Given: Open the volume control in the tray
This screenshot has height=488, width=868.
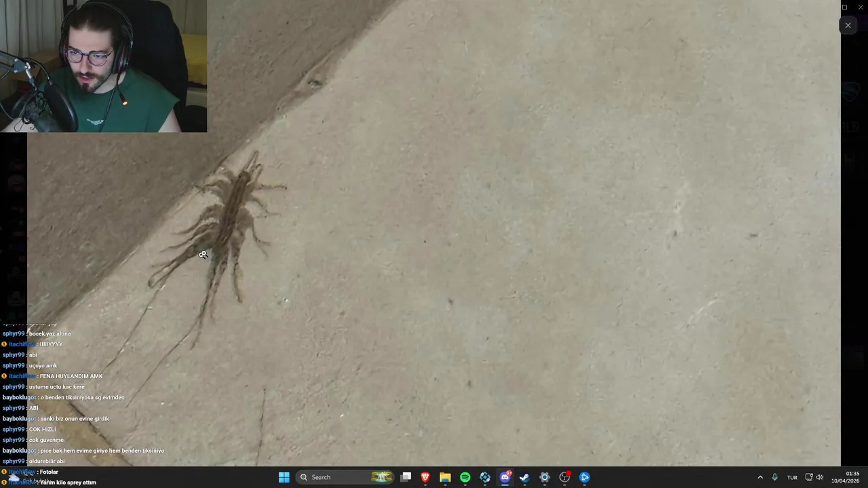Looking at the screenshot, I should [819, 477].
